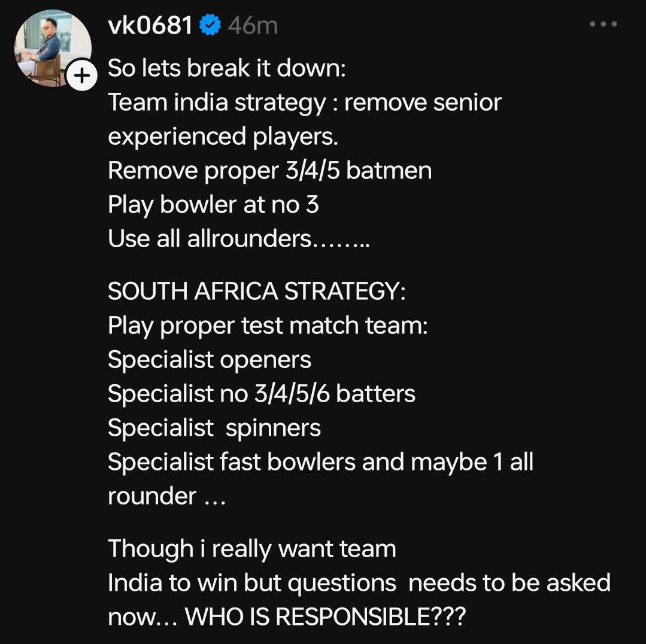Click the "WHO IS RESPONSIBLE???" text
The width and height of the screenshot is (646, 644).
tap(325, 617)
